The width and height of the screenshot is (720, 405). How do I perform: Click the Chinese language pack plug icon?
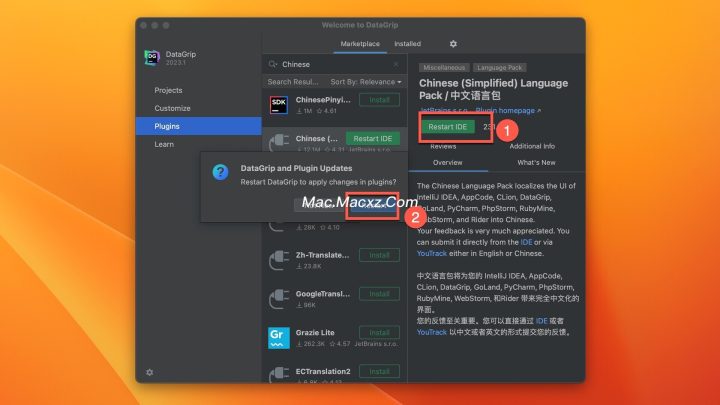tap(279, 142)
